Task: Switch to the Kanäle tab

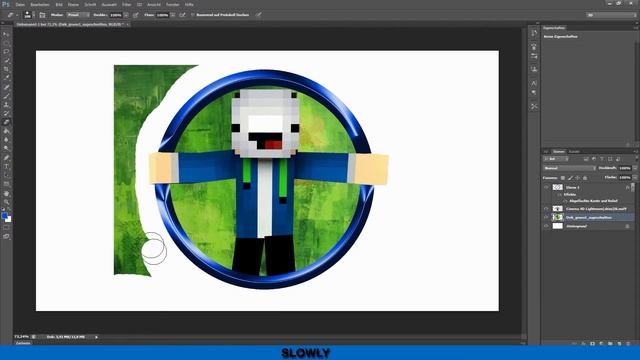Action: pos(574,151)
